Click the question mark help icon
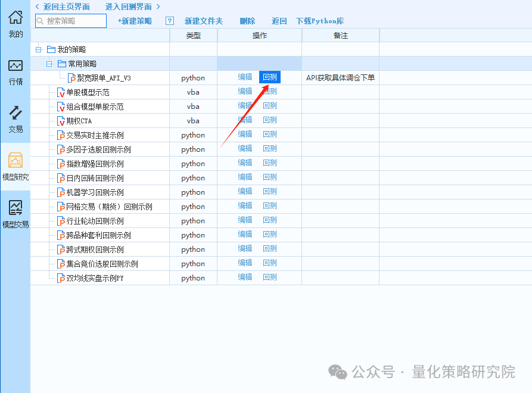The height and width of the screenshot is (393, 532). (170, 21)
